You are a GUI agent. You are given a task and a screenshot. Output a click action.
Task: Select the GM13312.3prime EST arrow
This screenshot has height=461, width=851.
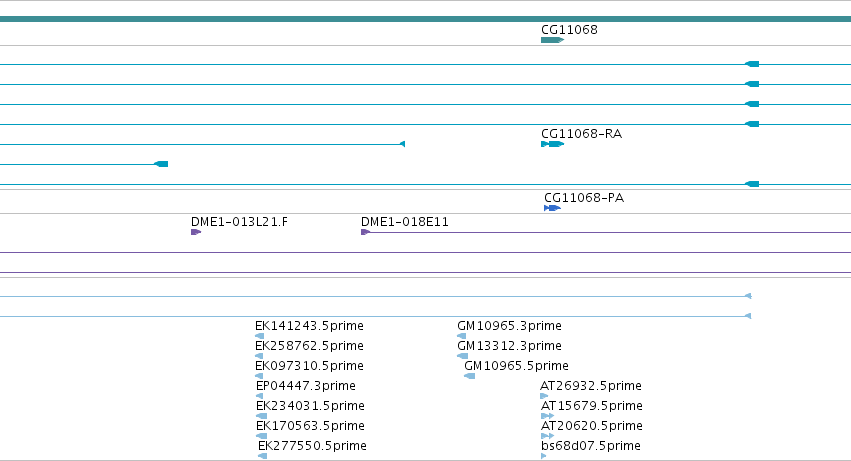(462, 356)
